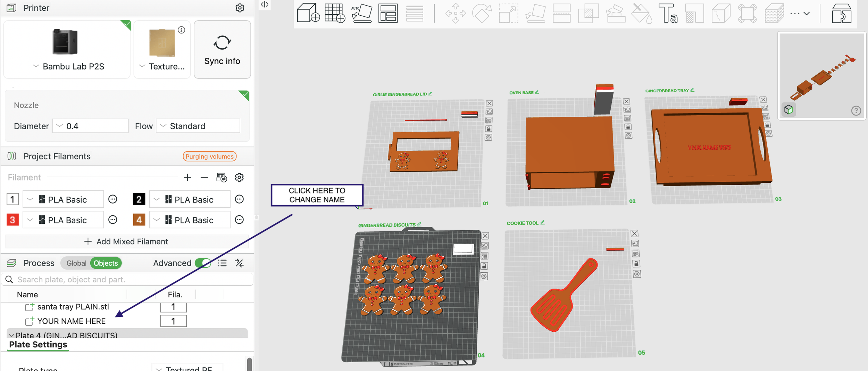The image size is (868, 371).
Task: Select the Rotate tool icon
Action: pos(482,14)
